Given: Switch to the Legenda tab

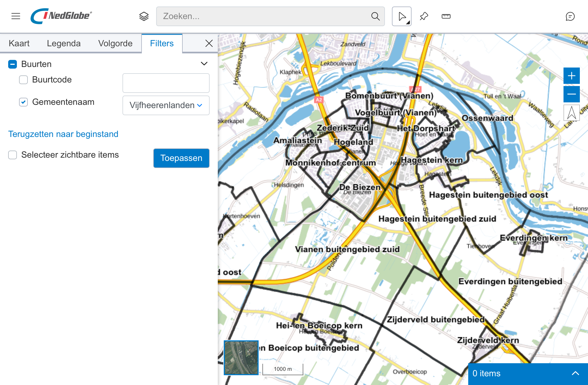Looking at the screenshot, I should (x=64, y=44).
